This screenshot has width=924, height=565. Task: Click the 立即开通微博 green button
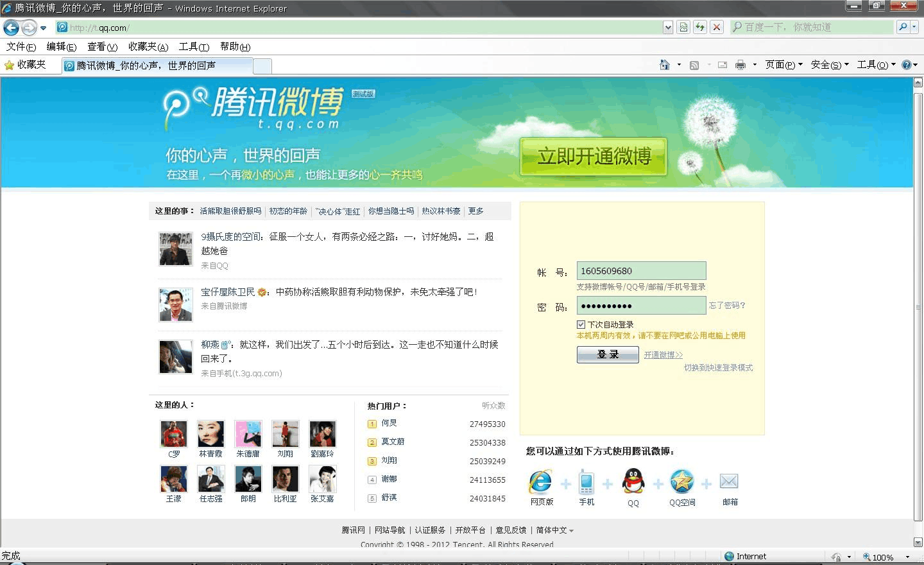(594, 156)
